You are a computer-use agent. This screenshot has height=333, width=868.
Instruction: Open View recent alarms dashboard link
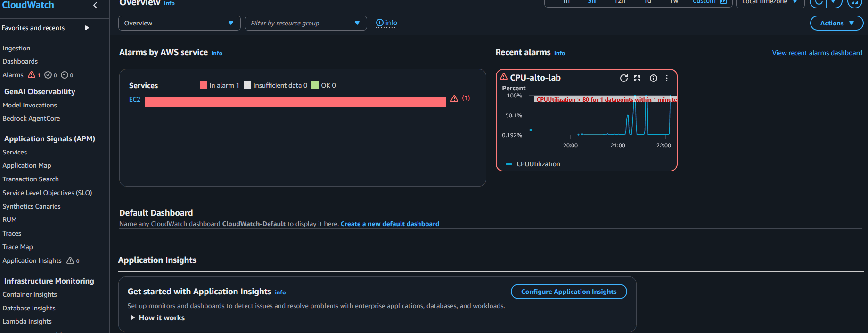(x=817, y=53)
